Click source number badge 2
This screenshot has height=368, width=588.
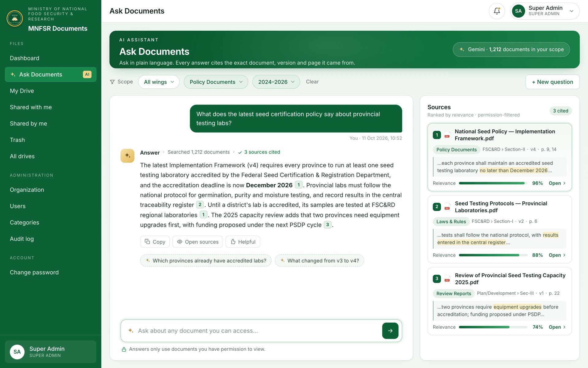coord(437,207)
